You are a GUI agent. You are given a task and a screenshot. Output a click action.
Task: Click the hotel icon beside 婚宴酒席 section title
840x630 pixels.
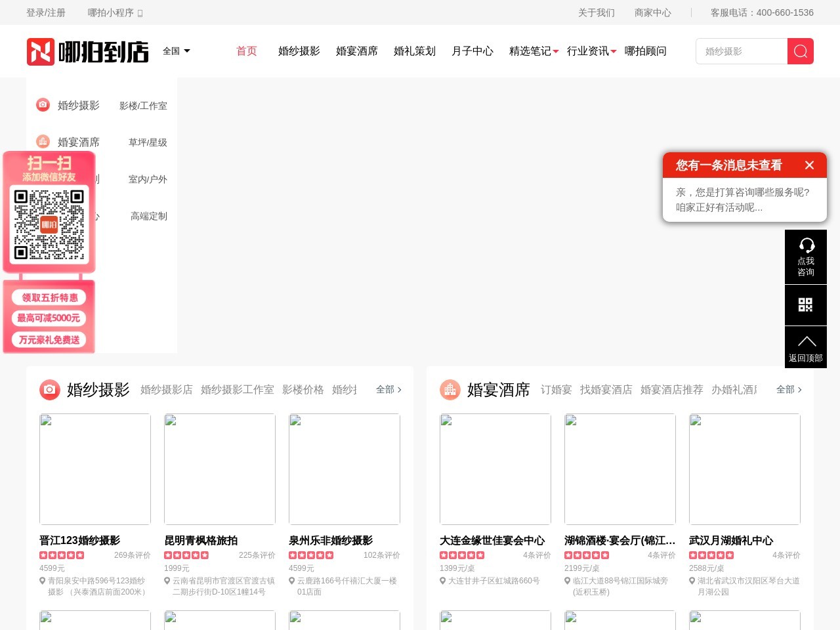pos(450,389)
